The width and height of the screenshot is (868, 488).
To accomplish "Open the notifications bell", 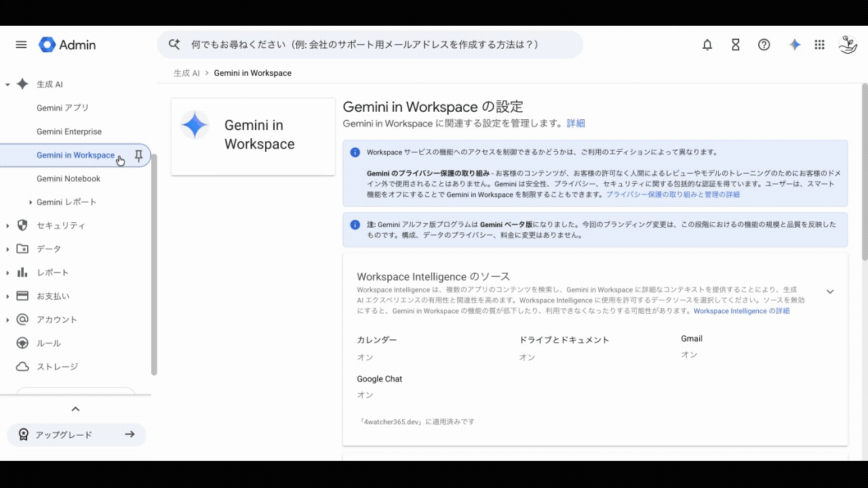I will pos(707,45).
